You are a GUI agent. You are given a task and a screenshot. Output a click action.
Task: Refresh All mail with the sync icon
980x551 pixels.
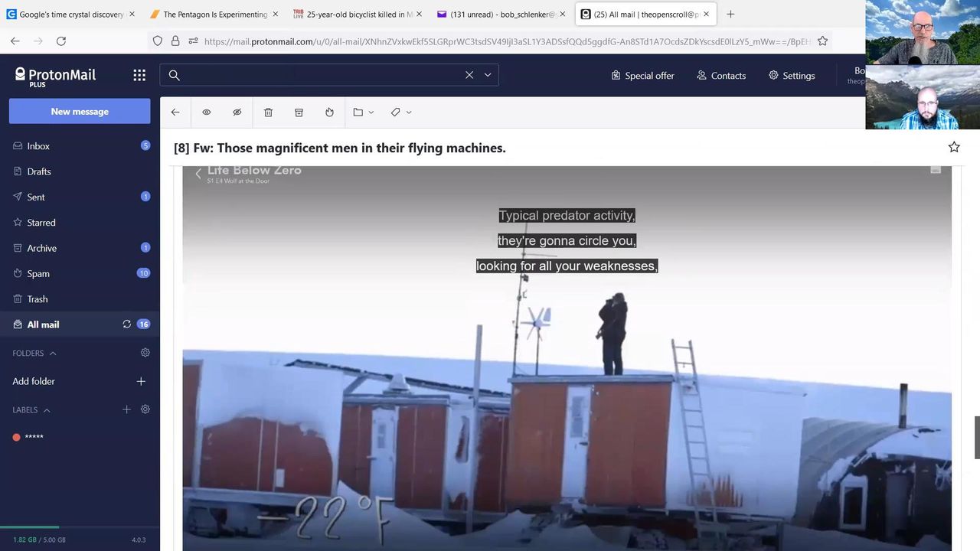click(127, 324)
